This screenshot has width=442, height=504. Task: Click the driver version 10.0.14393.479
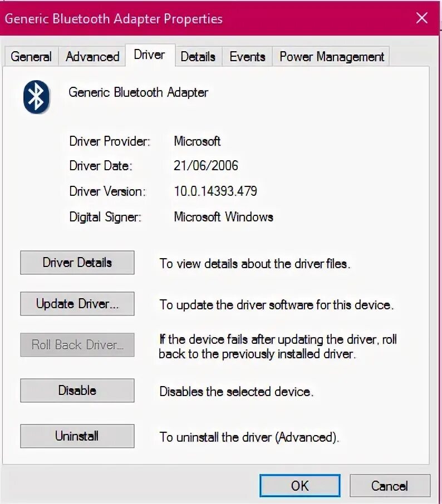215,191
